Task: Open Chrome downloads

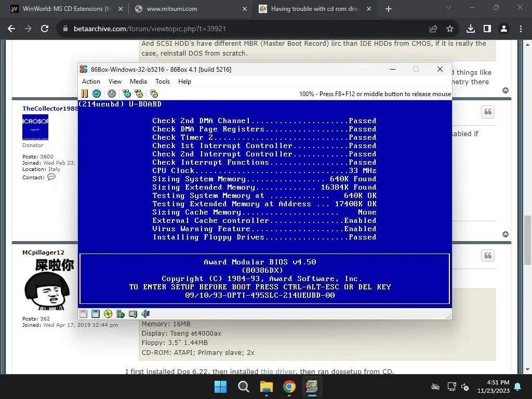Action: point(471,29)
